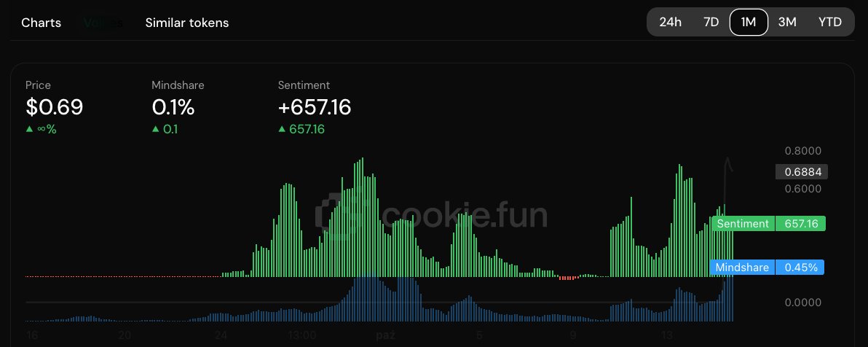Select the 1M time range button
This screenshot has height=347, width=868.
coord(749,22)
